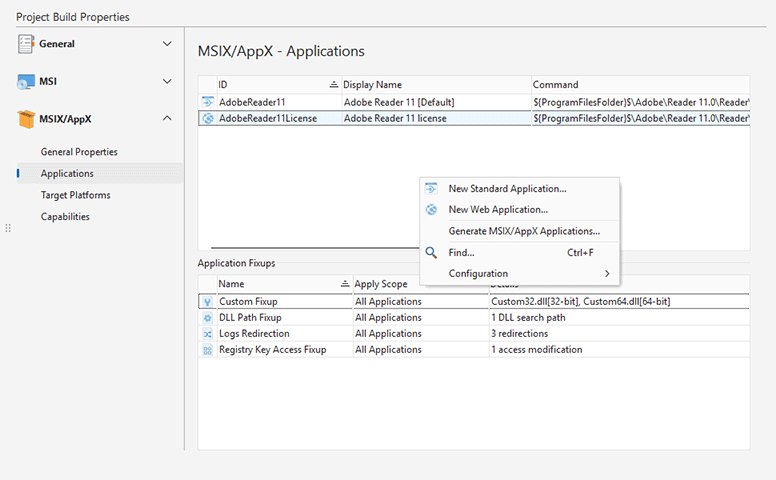The height and width of the screenshot is (480, 776).
Task: Sort applications by the ID column header
Action: (270, 85)
